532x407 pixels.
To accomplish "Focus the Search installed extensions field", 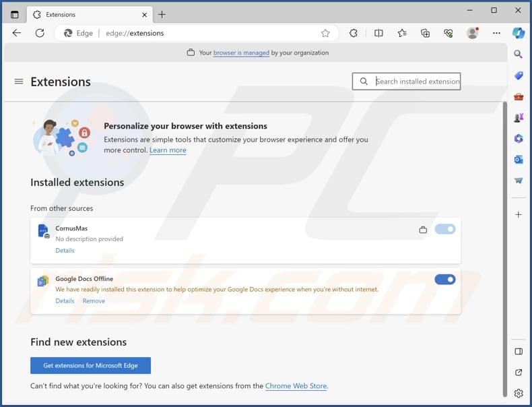I will click(x=406, y=82).
